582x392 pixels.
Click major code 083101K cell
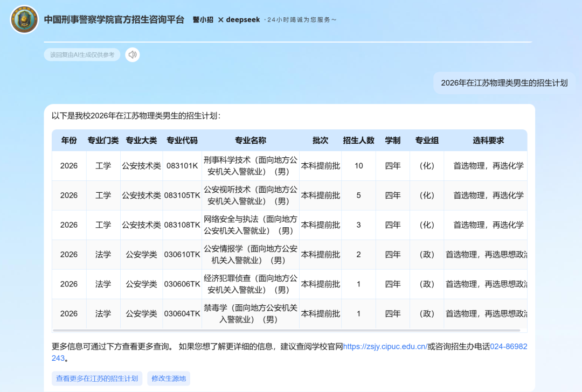[x=182, y=166]
